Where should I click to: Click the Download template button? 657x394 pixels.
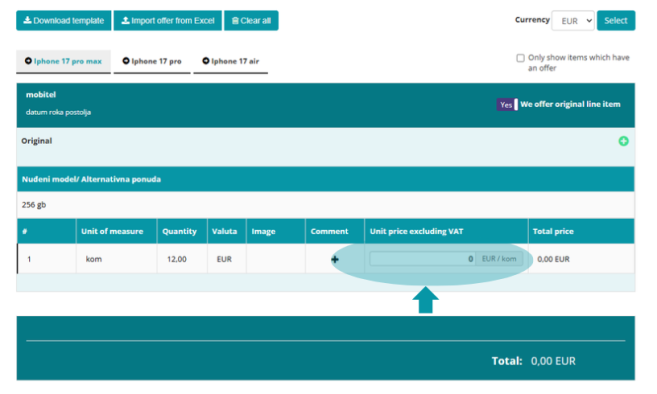point(64,21)
